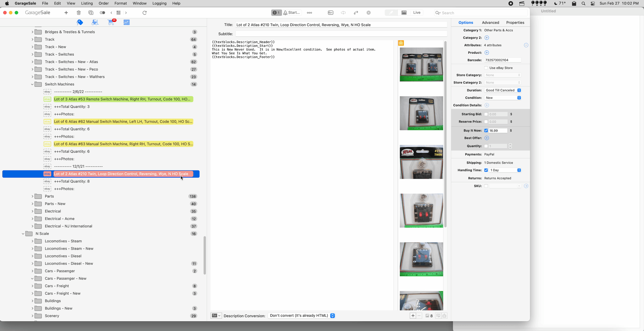Screen dimensions: 644x331
Task: Go to next listing with right chevron
Action: (126, 13)
